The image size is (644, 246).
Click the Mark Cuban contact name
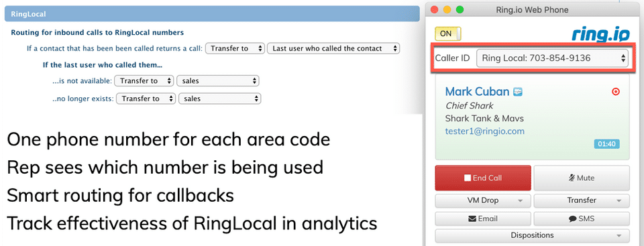tap(477, 91)
